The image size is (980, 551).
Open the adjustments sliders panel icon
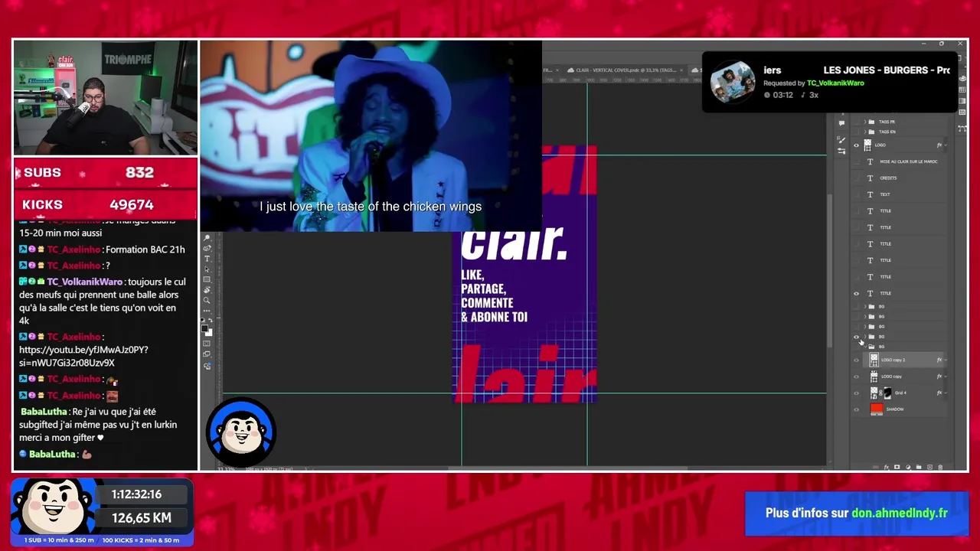[x=841, y=151]
